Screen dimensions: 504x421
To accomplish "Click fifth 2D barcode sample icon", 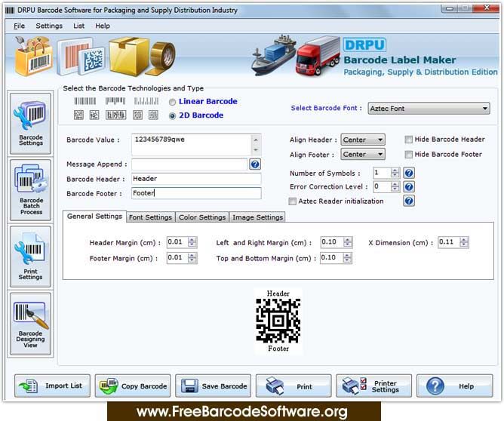I will (153, 115).
